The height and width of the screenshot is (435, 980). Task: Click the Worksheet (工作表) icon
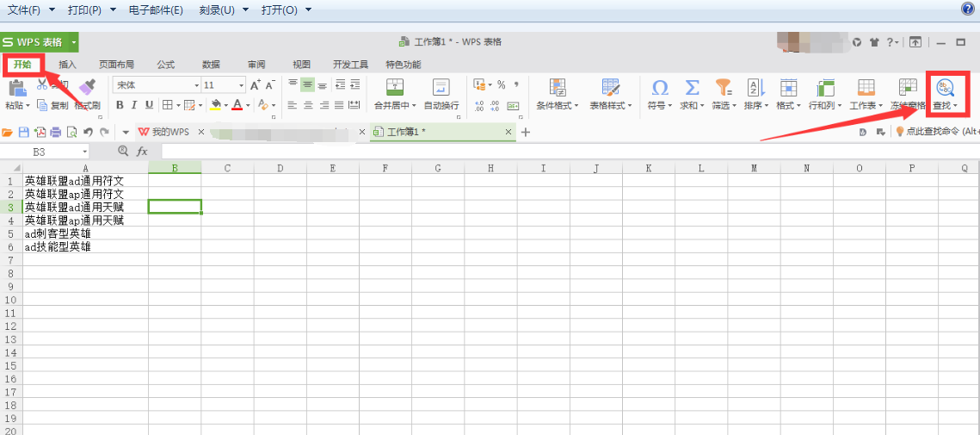(866, 87)
